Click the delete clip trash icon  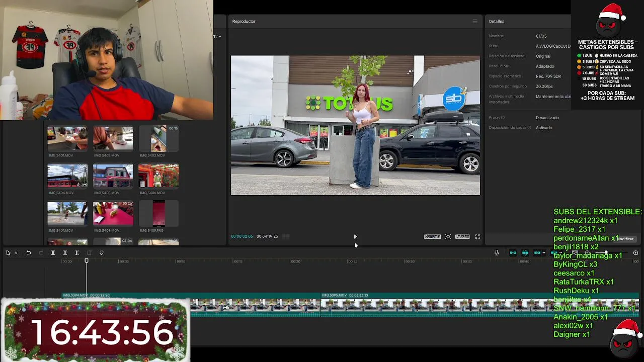point(89,253)
